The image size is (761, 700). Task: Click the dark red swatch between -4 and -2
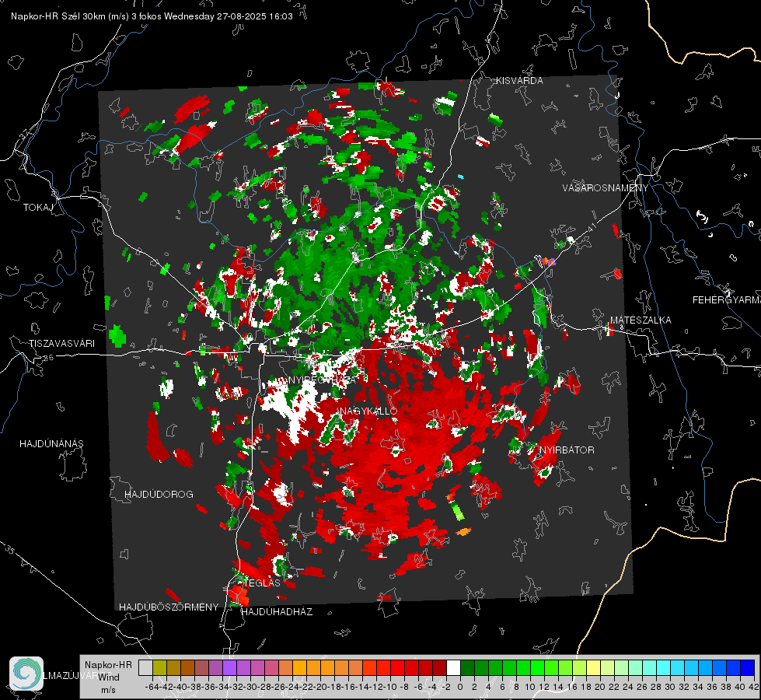pyautogui.click(x=439, y=667)
